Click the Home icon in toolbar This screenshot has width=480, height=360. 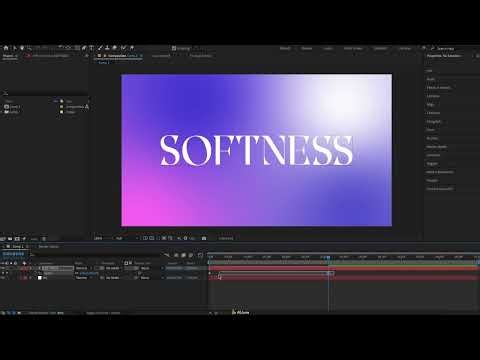point(6,48)
